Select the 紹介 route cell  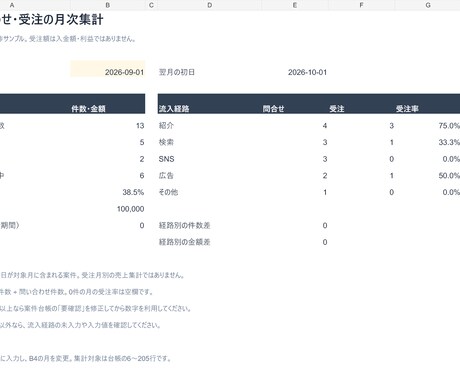tap(166, 126)
